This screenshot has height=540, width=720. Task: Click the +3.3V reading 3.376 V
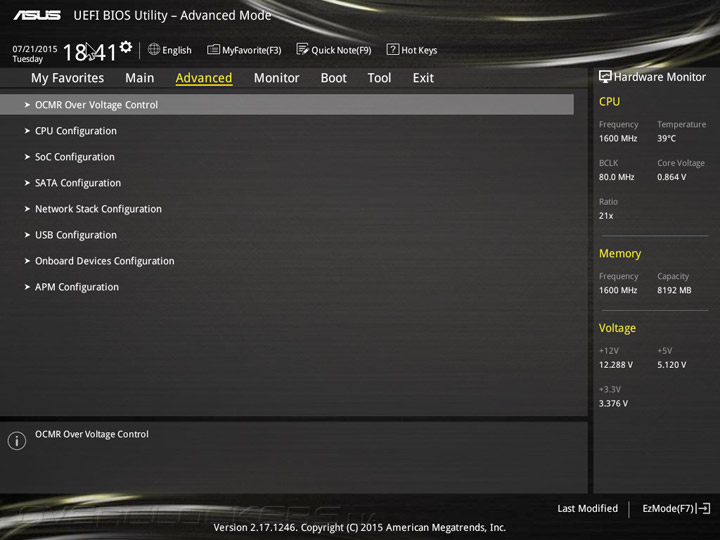point(613,403)
